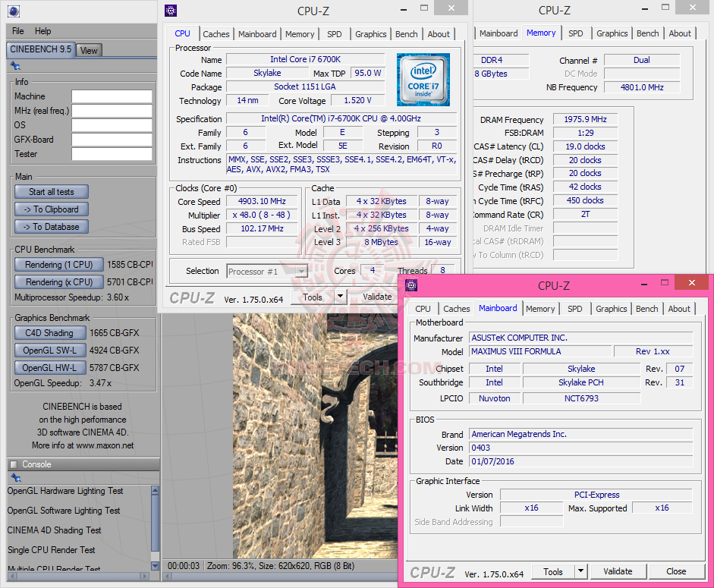Expand Tools dropdown arrow in Mainboard window

click(581, 571)
